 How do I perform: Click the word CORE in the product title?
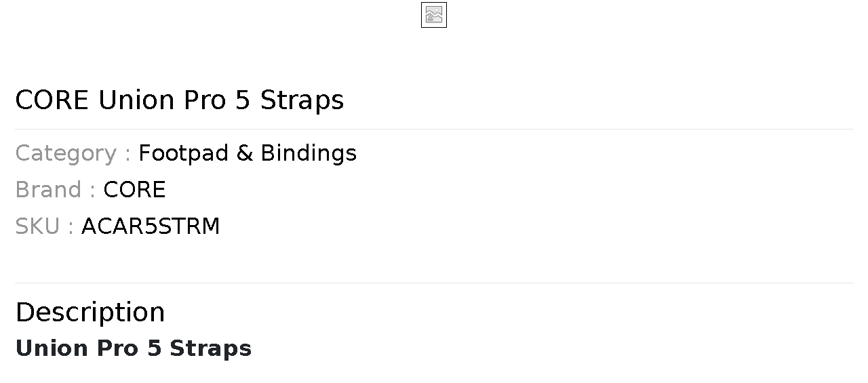coord(52,100)
